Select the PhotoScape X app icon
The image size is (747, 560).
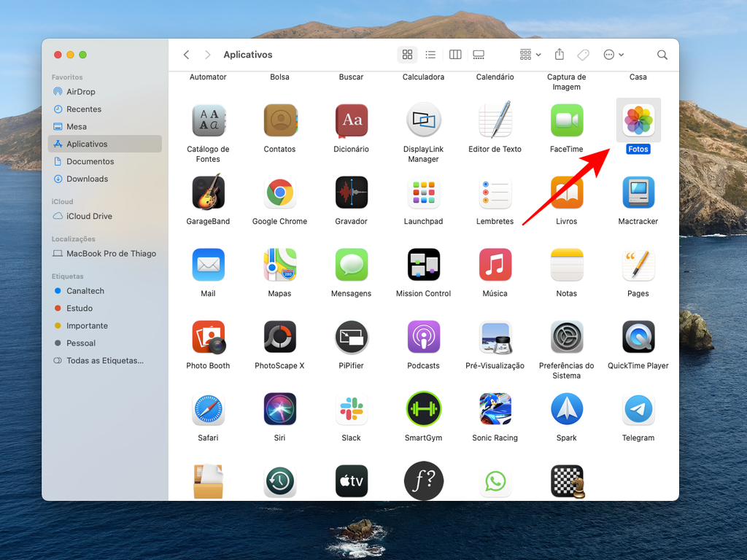pyautogui.click(x=279, y=337)
